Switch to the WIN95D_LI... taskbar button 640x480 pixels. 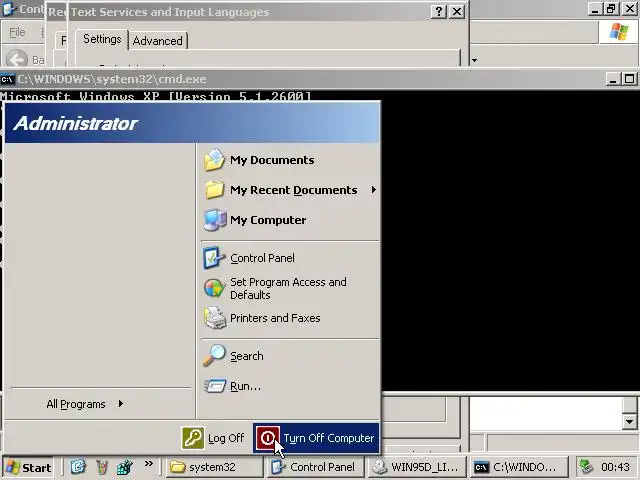417,467
